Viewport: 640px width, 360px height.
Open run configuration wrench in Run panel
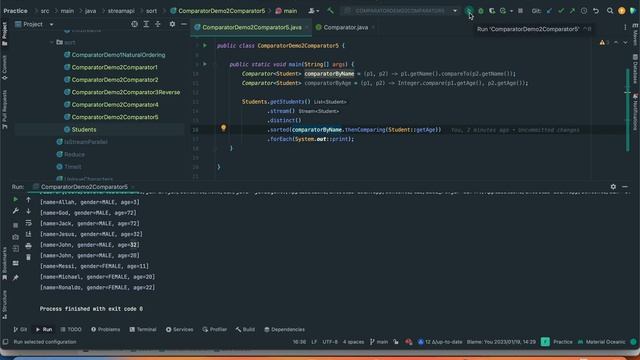pos(16,211)
